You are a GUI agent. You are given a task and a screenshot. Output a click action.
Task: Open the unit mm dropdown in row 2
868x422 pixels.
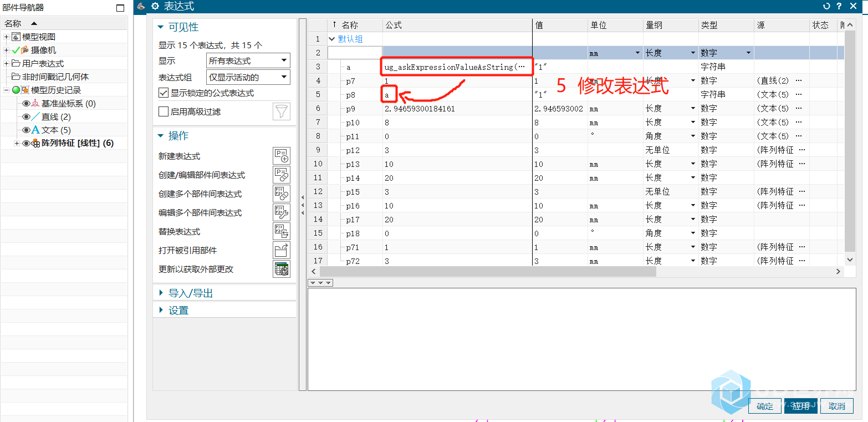pyautogui.click(x=637, y=53)
